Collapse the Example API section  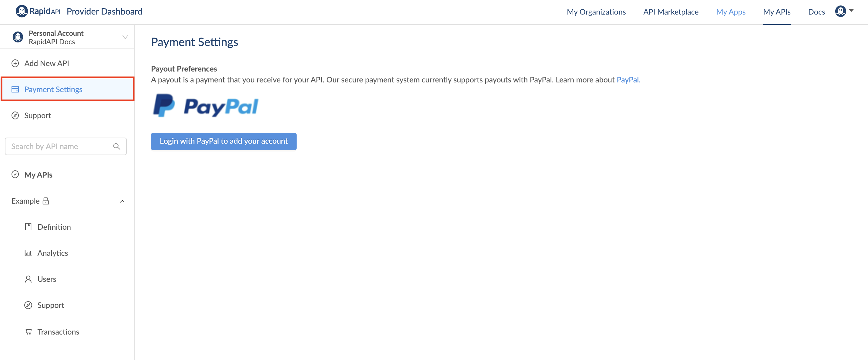pyautogui.click(x=122, y=201)
